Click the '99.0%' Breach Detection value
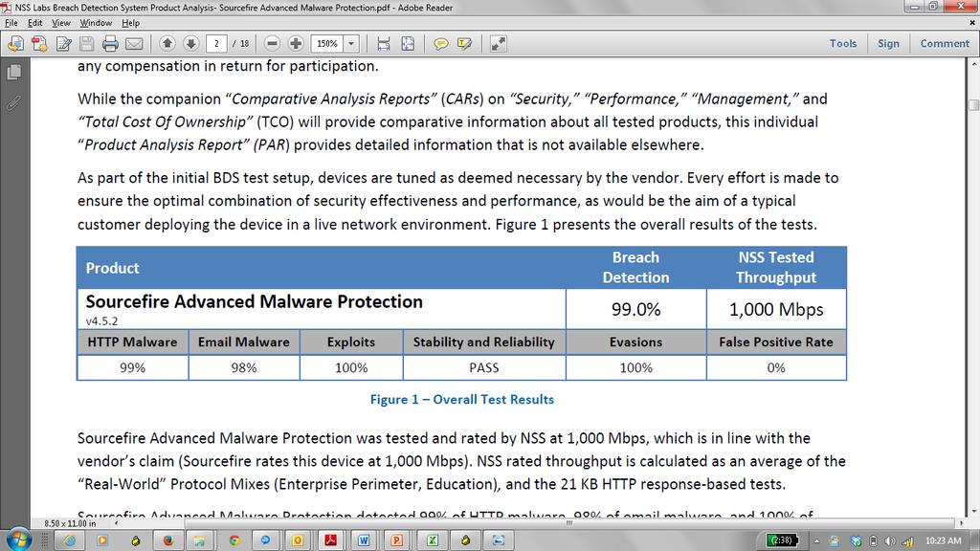Viewport: 980px width, 551px height. [635, 309]
